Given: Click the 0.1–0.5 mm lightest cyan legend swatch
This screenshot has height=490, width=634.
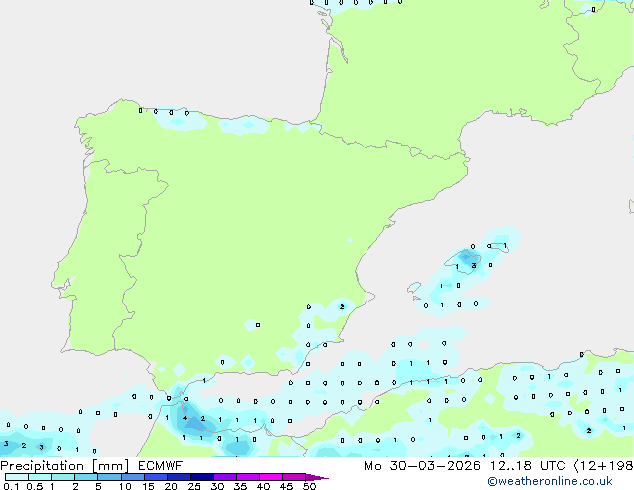Looking at the screenshot, I should (x=17, y=477).
